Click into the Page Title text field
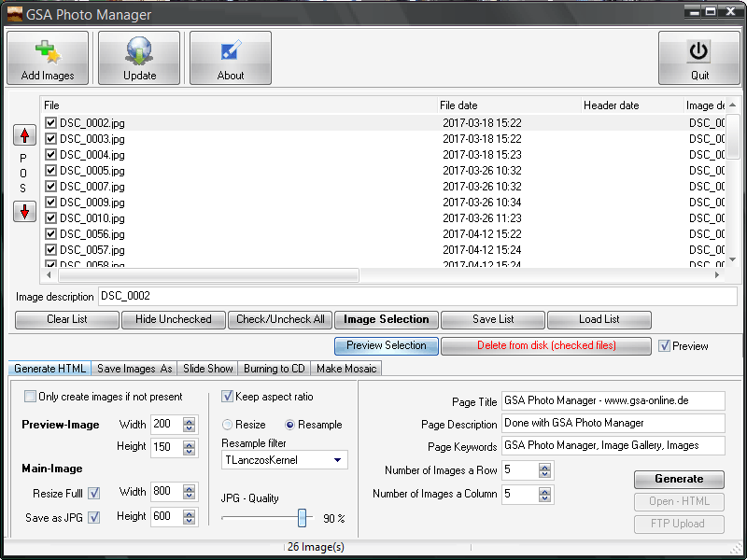 click(613, 400)
